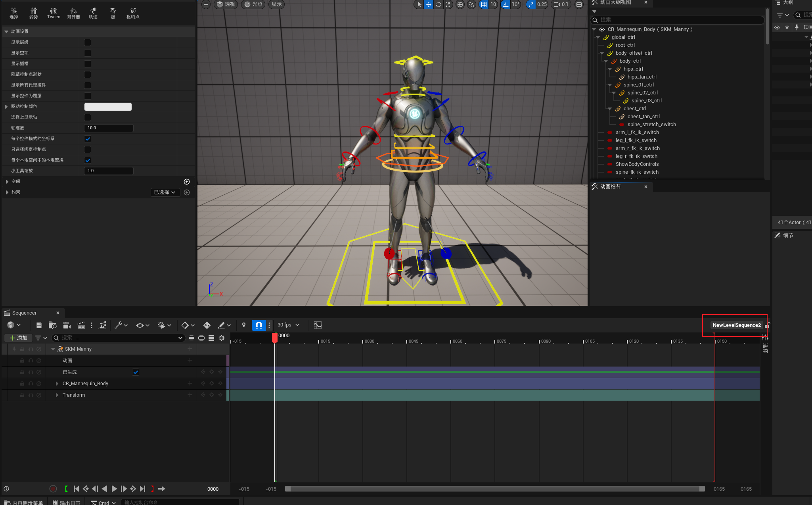Click the 驱动控制颜色 white color swatch
The image size is (812, 505).
pos(108,107)
